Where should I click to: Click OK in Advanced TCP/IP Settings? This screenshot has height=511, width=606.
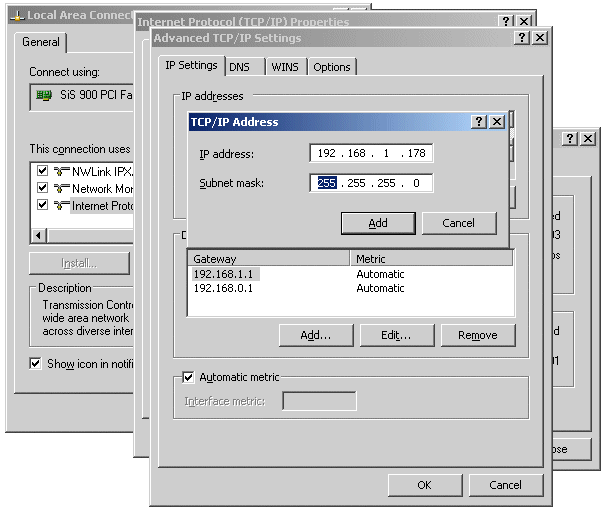425,485
